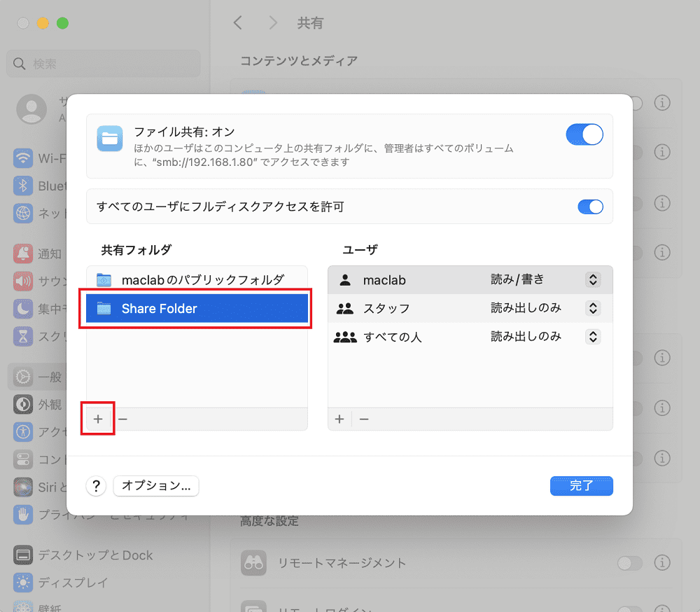This screenshot has width=700, height=612.
Task: Click the user account avatar in sidebar
Action: [31, 109]
